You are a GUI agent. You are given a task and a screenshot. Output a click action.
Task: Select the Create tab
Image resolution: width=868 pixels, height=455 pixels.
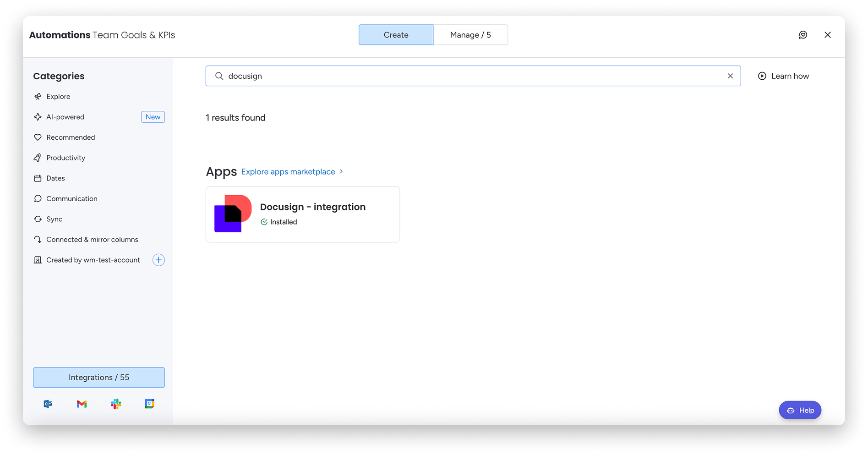click(x=396, y=34)
